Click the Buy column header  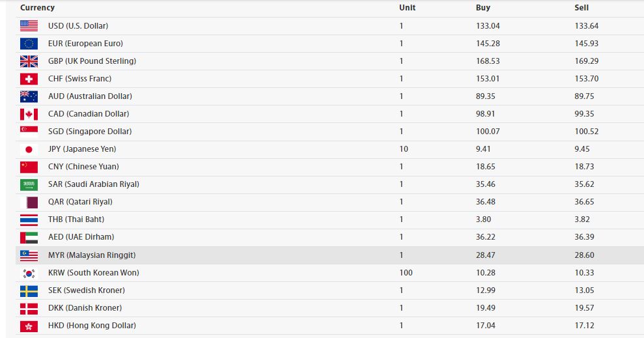click(x=483, y=8)
